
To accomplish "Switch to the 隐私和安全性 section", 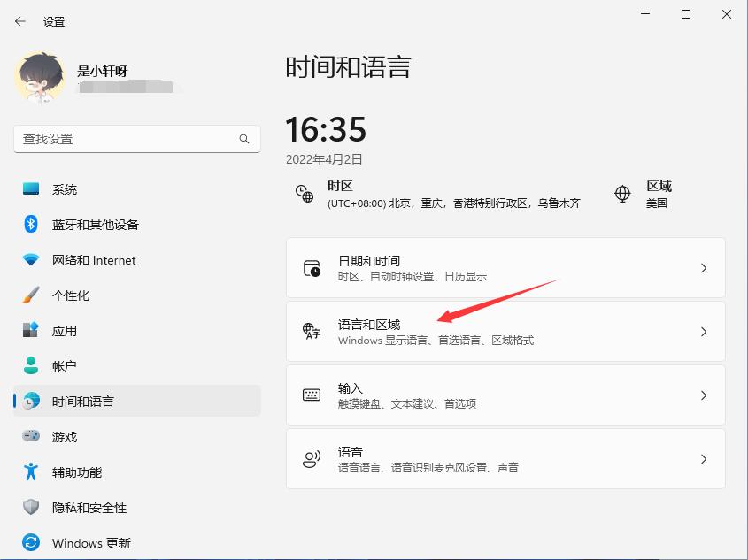I will pos(89,507).
